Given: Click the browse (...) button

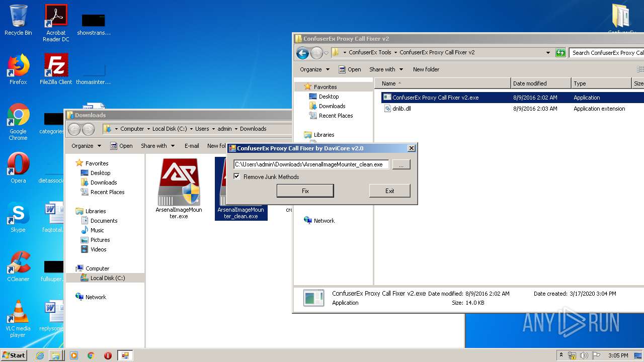Looking at the screenshot, I should (401, 164).
